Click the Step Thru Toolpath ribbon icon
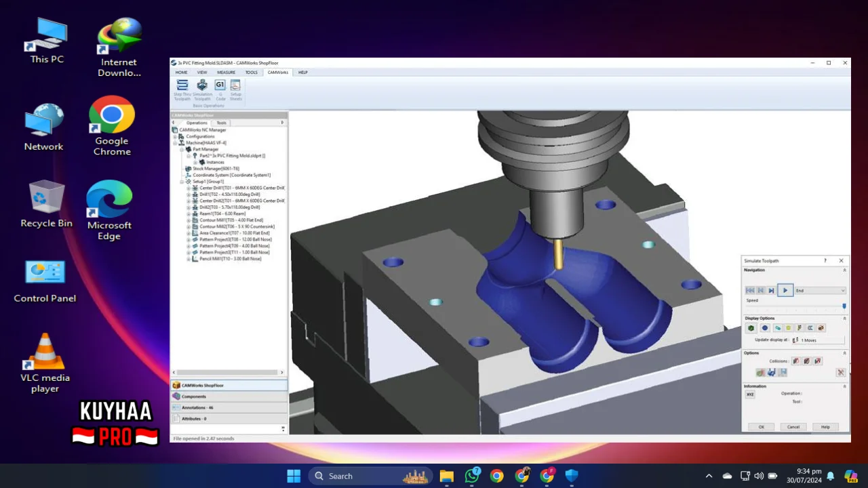The image size is (868, 488). point(182,90)
